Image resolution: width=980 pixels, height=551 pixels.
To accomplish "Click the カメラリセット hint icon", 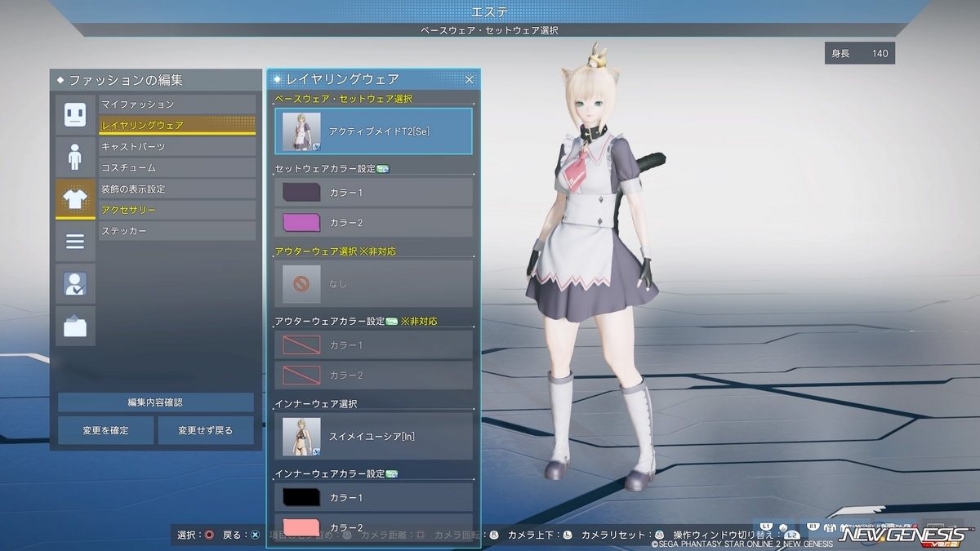I will pyautogui.click(x=659, y=535).
